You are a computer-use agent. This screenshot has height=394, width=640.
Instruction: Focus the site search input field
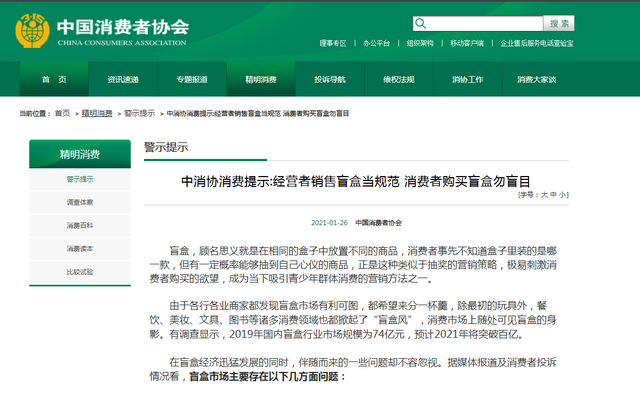(x=478, y=24)
